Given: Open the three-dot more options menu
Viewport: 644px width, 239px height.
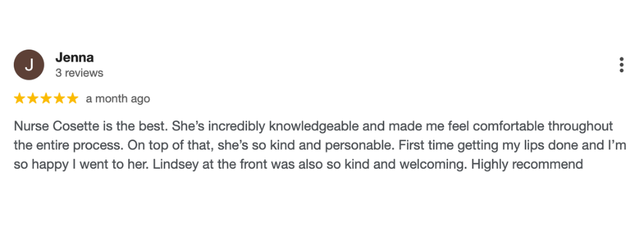Looking at the screenshot, I should pos(621,65).
